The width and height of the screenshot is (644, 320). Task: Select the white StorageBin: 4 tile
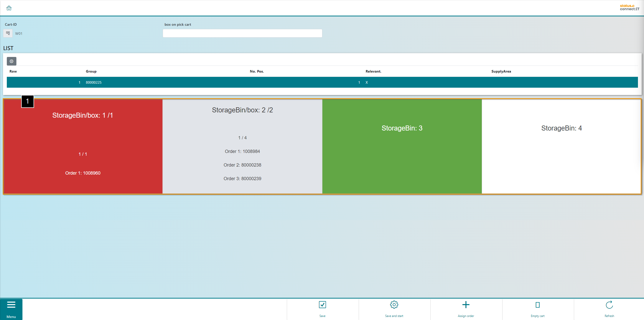[x=561, y=146]
